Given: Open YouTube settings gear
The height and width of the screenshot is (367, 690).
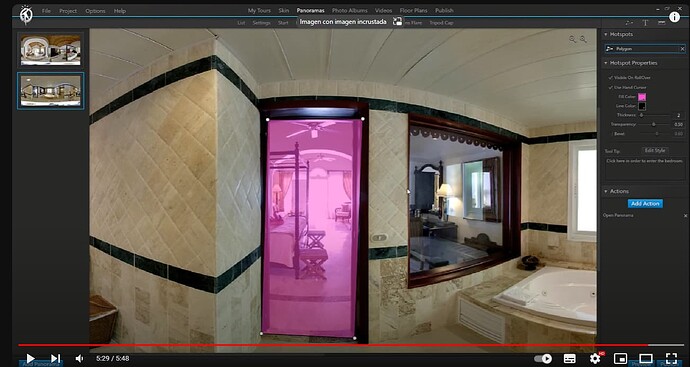Looking at the screenshot, I should 595,358.
